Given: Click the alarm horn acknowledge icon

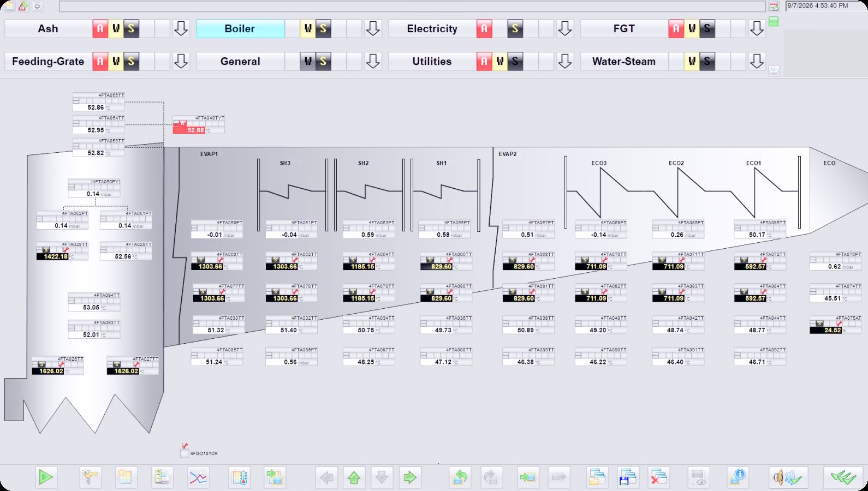Looking at the screenshot, I should (788, 477).
